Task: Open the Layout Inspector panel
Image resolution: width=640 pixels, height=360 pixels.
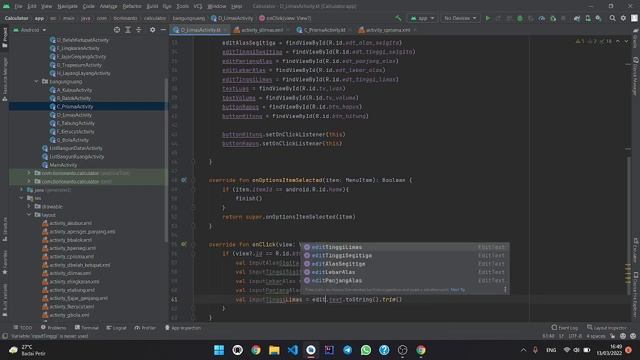Action: click(x=606, y=328)
